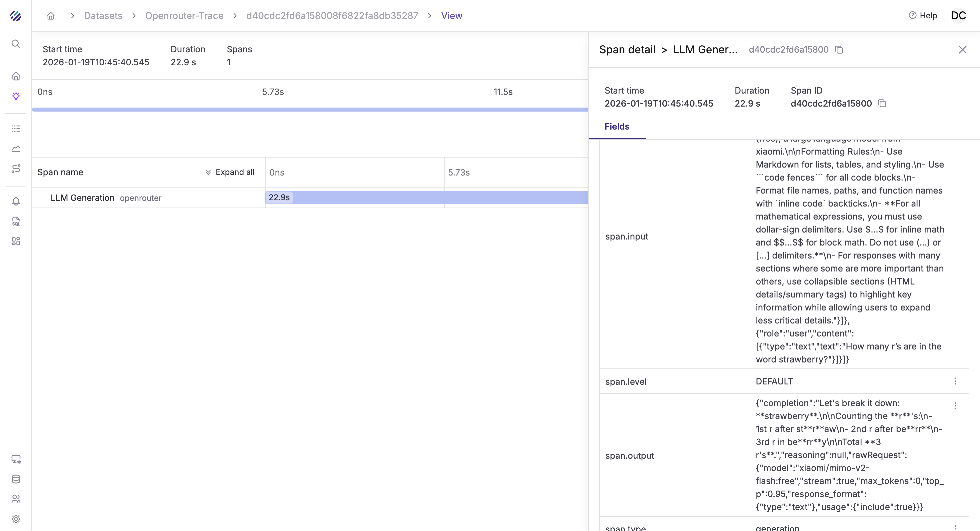The image size is (980, 531).
Task: Click the search icon in sidebar
Action: point(16,44)
